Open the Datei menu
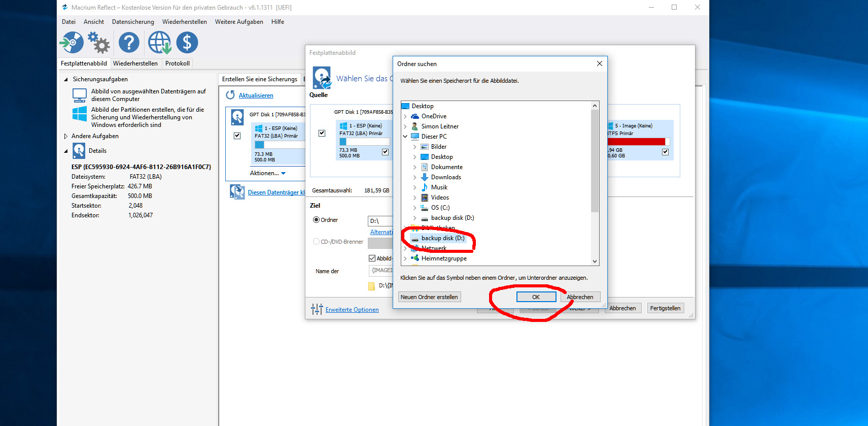Viewport: 868px width, 426px height. point(68,22)
